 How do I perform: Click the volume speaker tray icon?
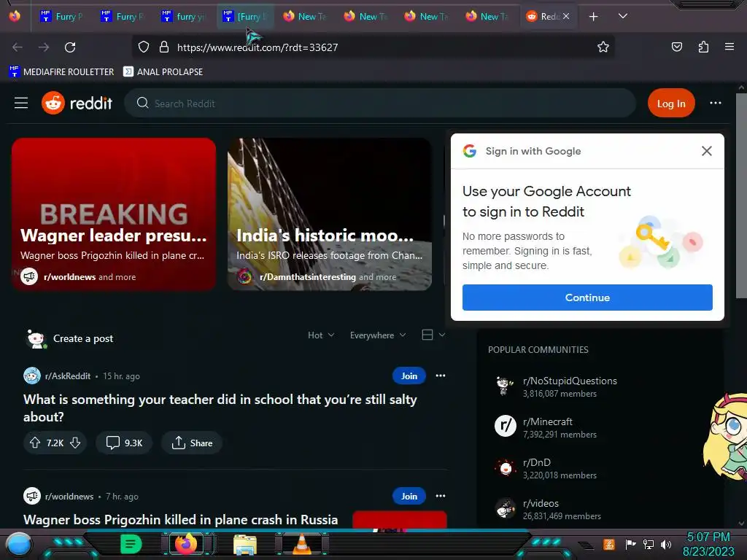pos(665,544)
